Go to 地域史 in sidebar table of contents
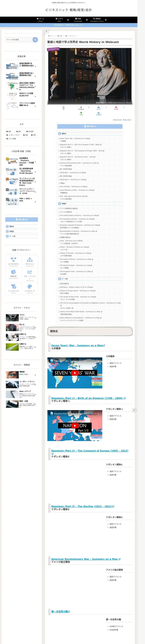Screen dimensions: 145x644 [12, 231]
